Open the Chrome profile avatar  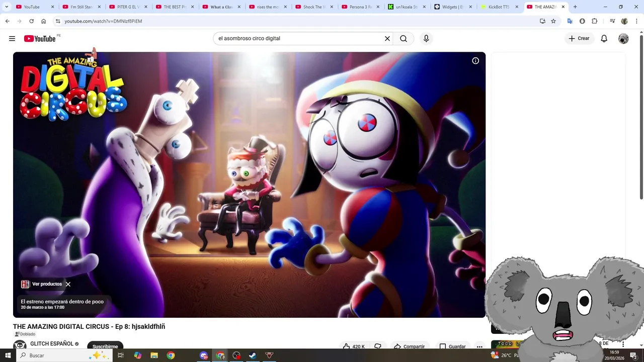(x=624, y=21)
